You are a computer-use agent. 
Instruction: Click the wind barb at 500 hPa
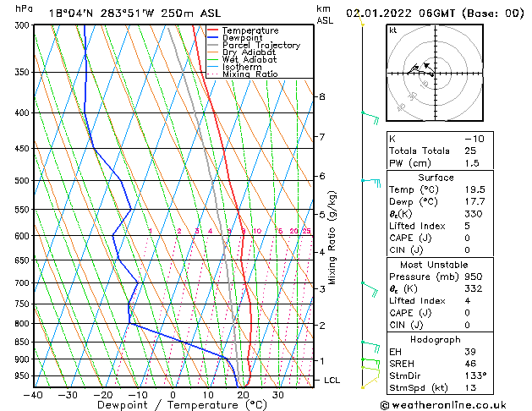click(x=370, y=183)
